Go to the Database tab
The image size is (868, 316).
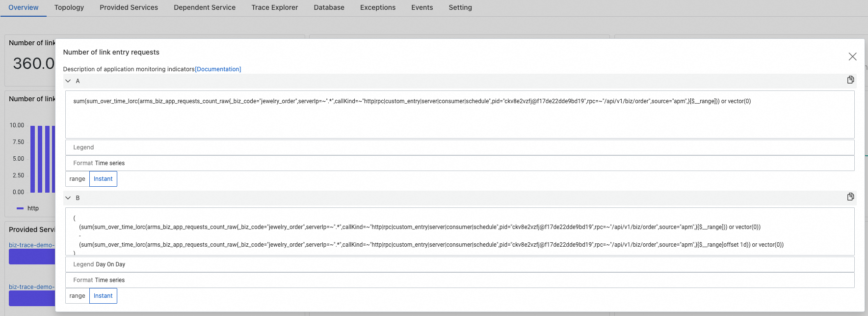(x=329, y=7)
